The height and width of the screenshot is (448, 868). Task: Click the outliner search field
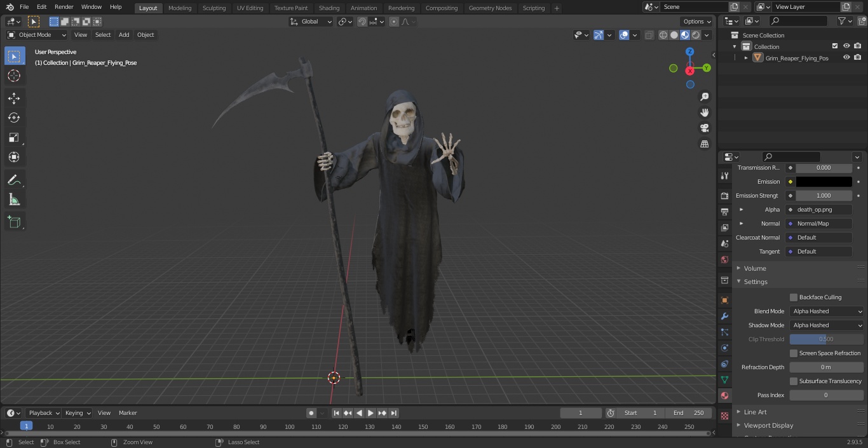tap(797, 21)
